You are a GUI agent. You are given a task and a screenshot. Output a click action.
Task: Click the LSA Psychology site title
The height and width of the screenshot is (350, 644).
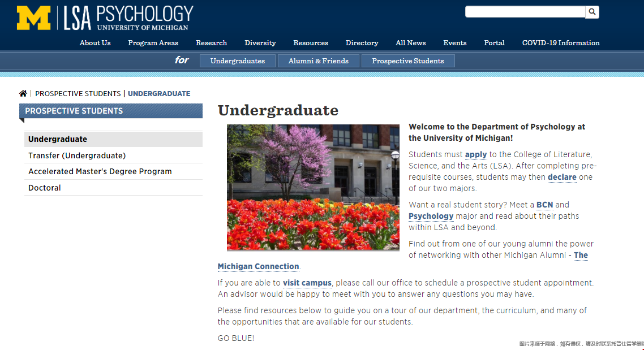[x=128, y=18]
